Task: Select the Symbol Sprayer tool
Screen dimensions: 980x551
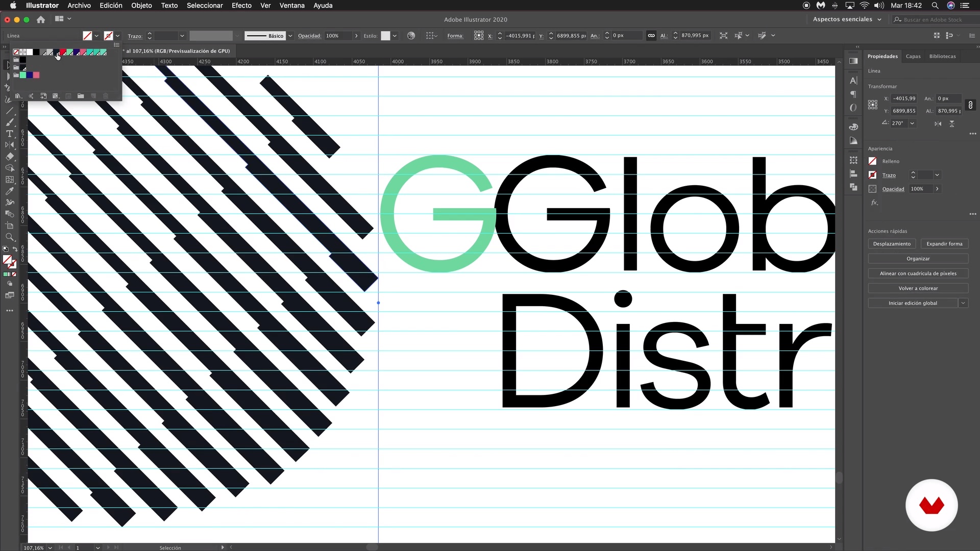Action: 9,203
